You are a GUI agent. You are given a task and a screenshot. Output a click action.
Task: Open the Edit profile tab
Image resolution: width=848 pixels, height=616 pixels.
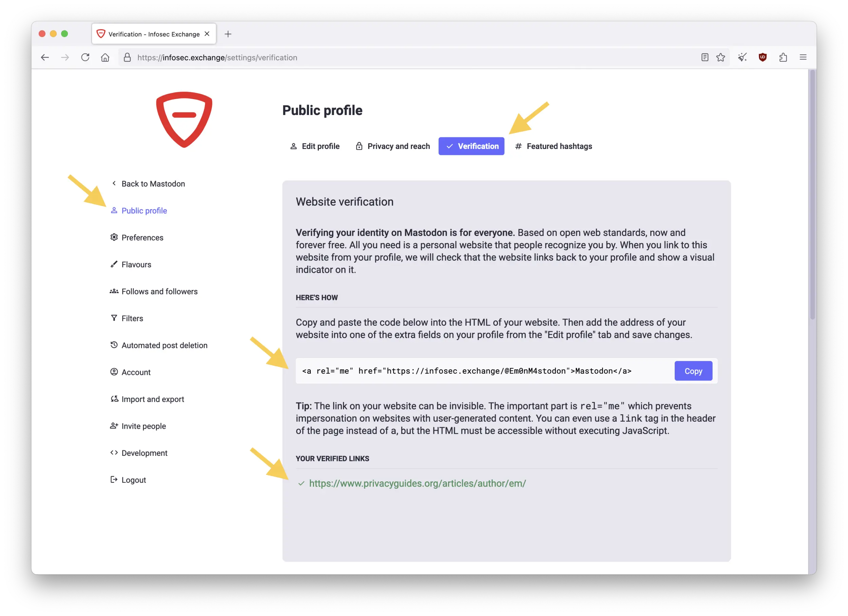click(x=320, y=146)
